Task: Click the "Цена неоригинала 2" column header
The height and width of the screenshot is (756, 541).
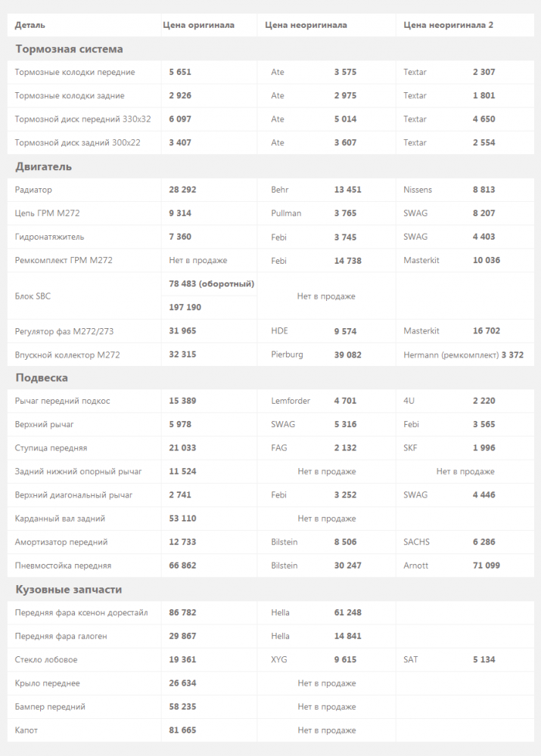Action: pos(448,25)
